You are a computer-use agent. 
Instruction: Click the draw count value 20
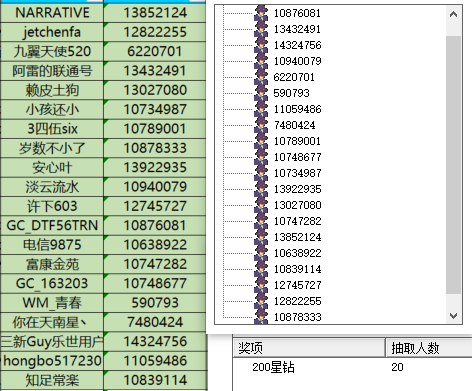pyautogui.click(x=397, y=367)
